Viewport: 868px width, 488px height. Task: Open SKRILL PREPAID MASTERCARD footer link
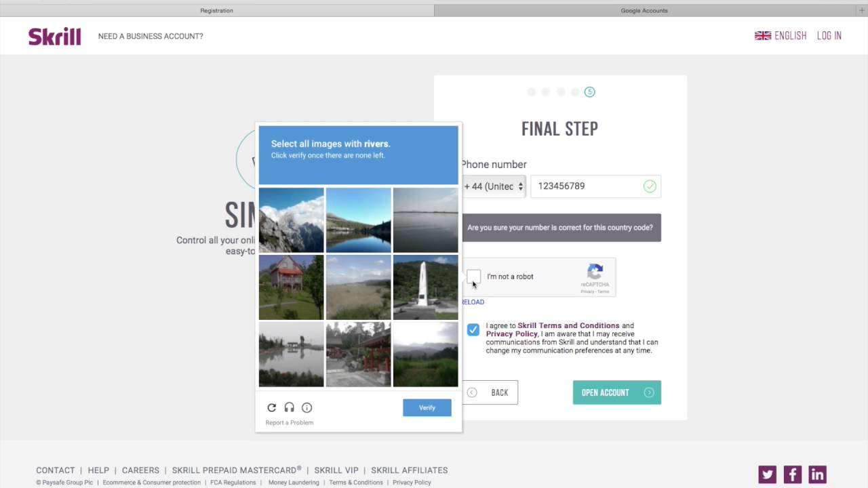(237, 470)
